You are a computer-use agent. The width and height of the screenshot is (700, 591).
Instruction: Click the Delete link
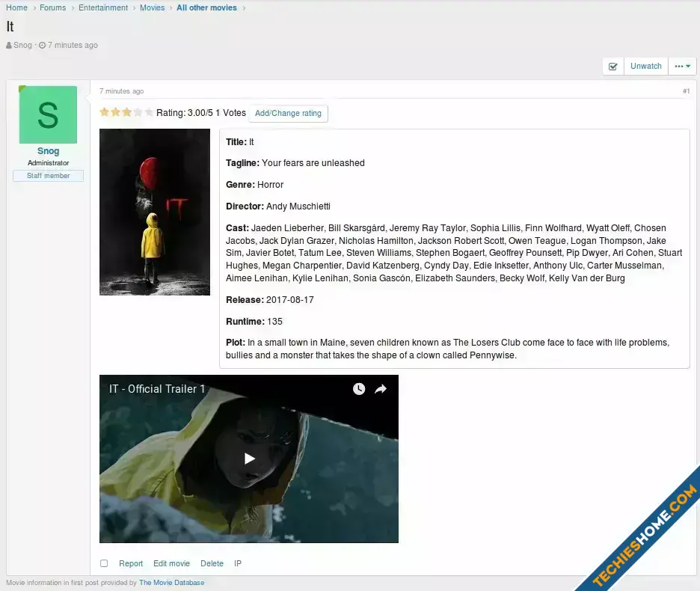click(x=212, y=563)
